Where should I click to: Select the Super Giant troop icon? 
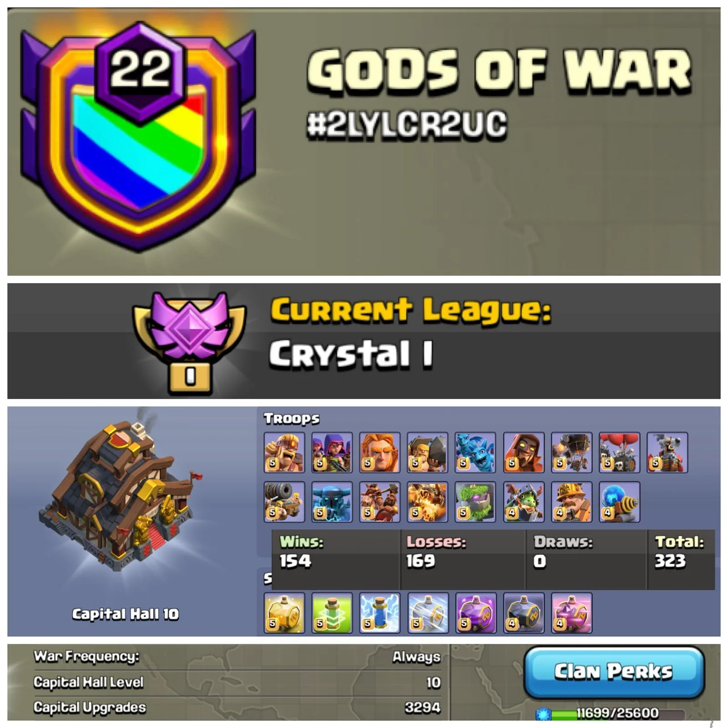[380, 452]
